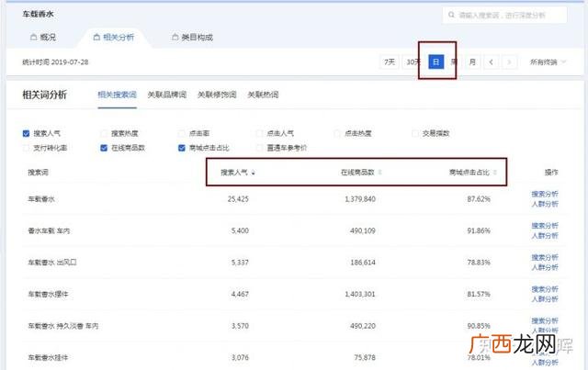The width and height of the screenshot is (588, 370).
Task: Select the 关联修饰词 sub-tab
Action: (x=217, y=95)
